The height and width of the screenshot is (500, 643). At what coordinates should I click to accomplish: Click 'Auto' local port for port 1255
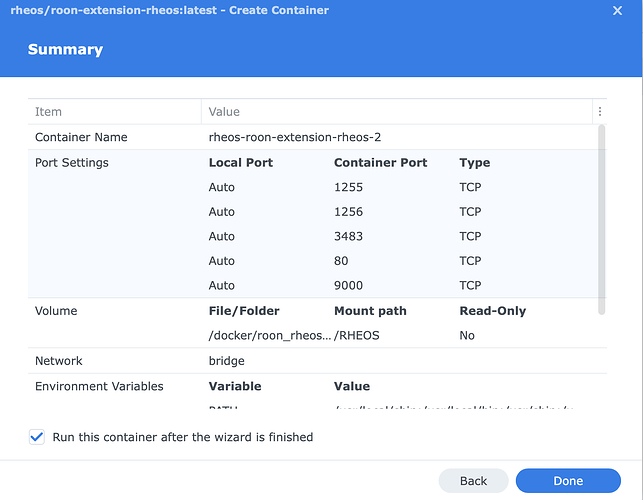(221, 187)
